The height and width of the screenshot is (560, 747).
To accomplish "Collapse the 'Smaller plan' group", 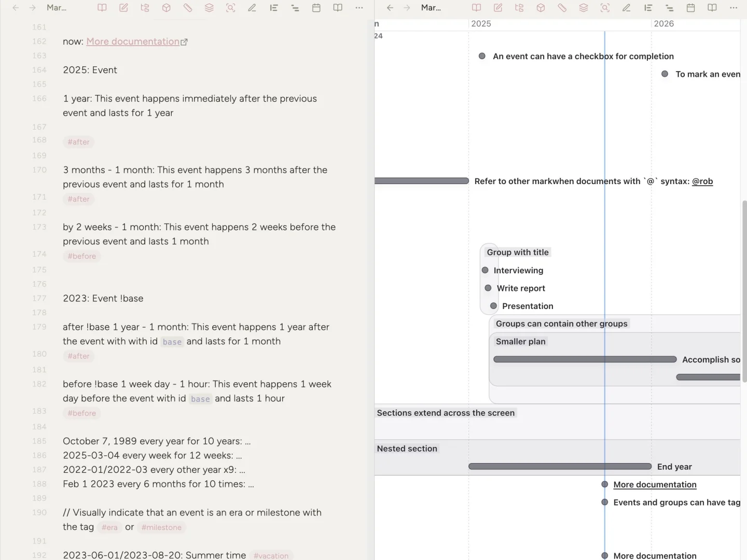I will click(x=521, y=341).
